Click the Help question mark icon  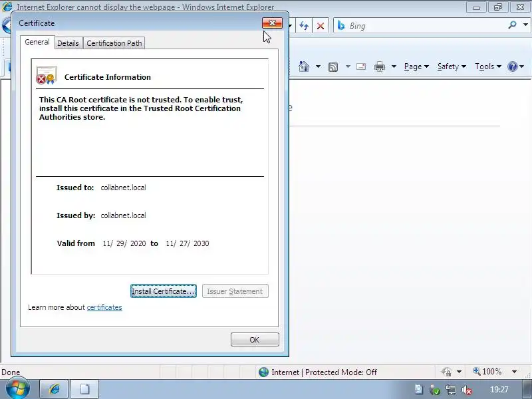(512, 66)
